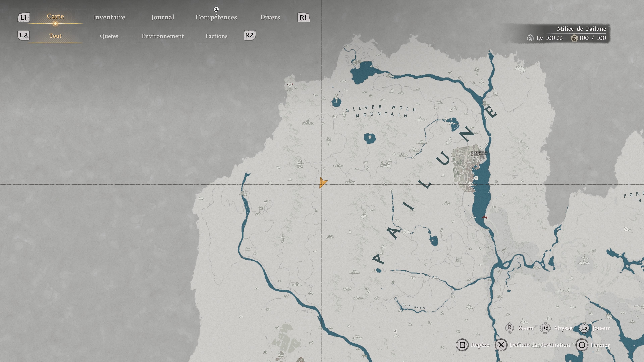The width and height of the screenshot is (644, 362).
Task: Click the orange player arrow marker
Action: [323, 183]
